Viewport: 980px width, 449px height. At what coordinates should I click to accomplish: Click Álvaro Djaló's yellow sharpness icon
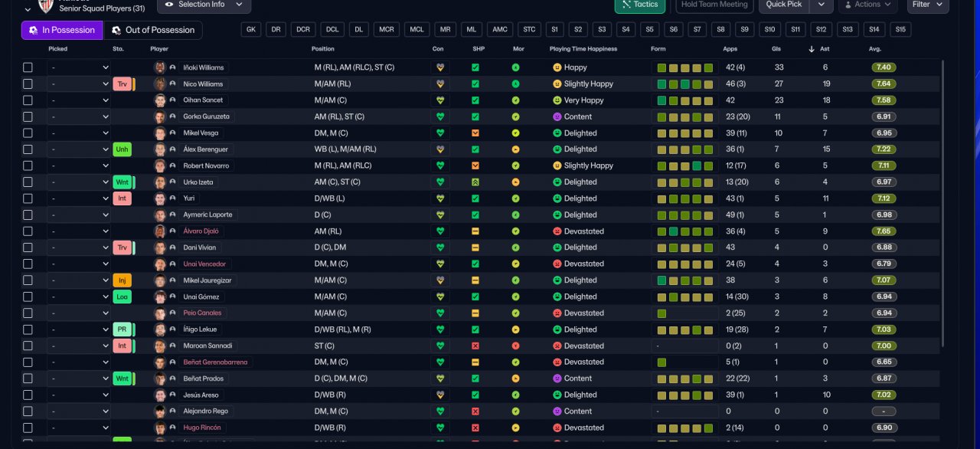[x=475, y=231]
